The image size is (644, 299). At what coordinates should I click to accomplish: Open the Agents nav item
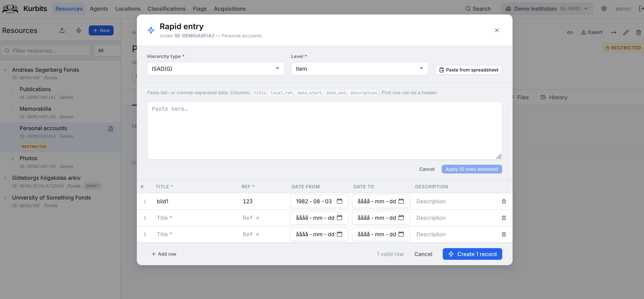tap(99, 9)
